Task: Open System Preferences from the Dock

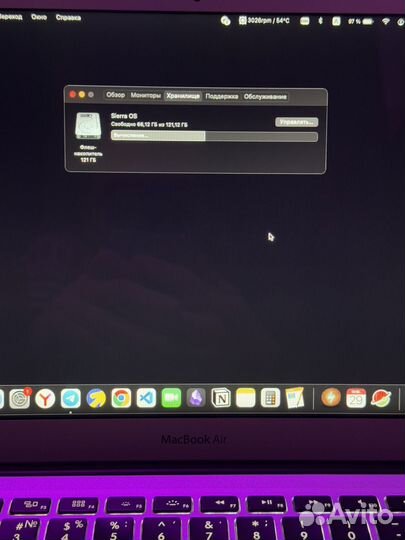Action: pos(19,399)
